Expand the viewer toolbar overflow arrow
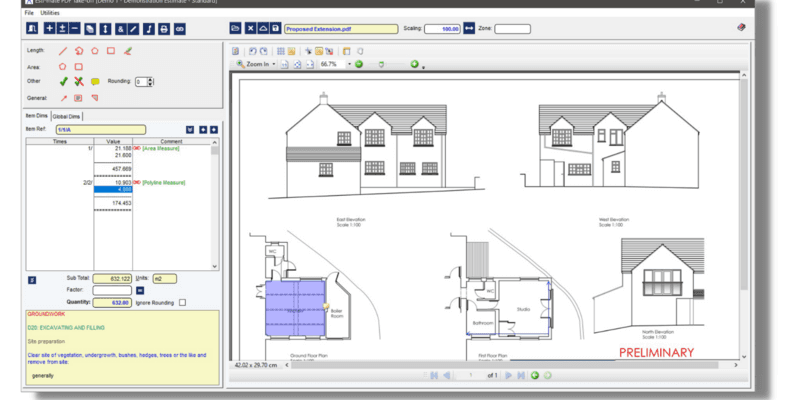This screenshot has width=800, height=400. tap(423, 66)
